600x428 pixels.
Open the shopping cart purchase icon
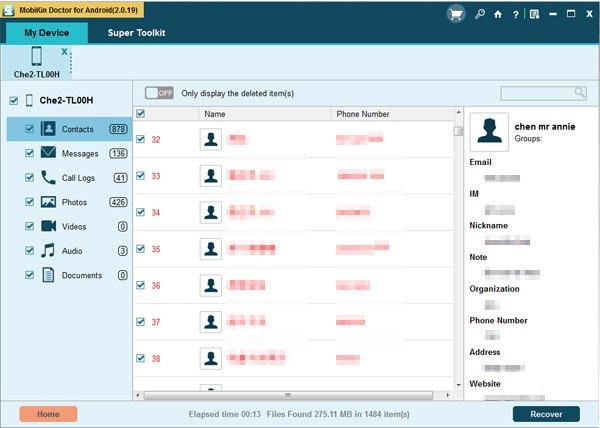(x=456, y=14)
